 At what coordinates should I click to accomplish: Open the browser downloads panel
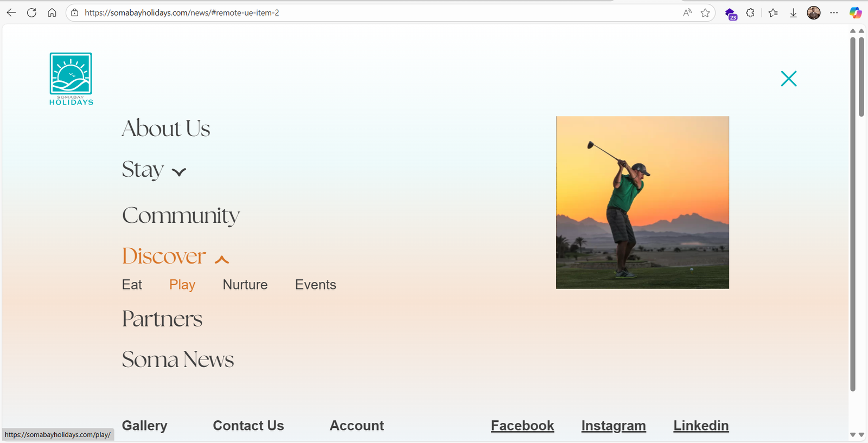pos(793,12)
